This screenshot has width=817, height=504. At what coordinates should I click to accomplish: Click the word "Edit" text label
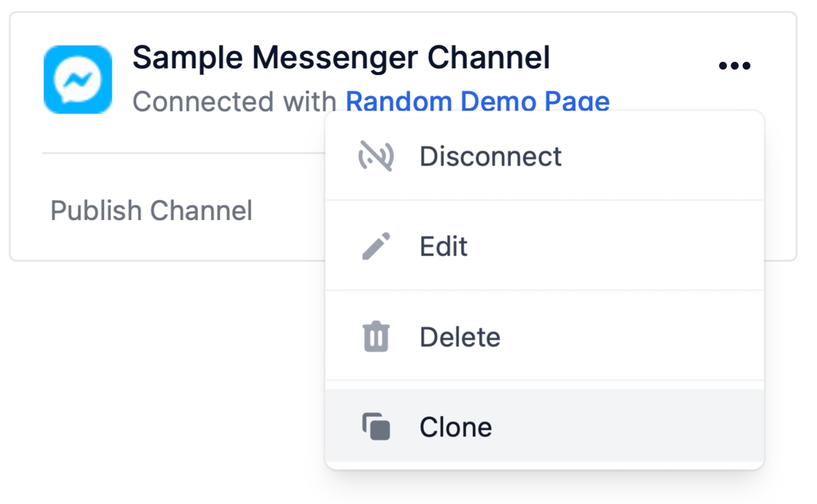coord(444,247)
